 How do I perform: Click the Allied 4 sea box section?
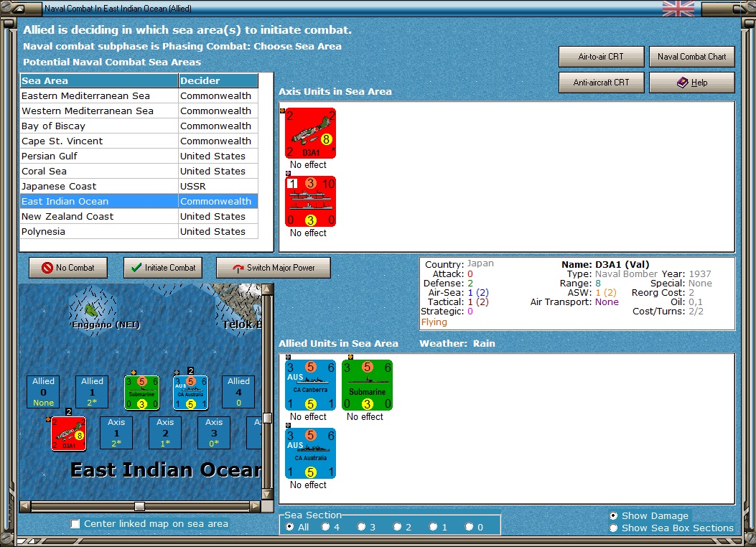point(238,392)
